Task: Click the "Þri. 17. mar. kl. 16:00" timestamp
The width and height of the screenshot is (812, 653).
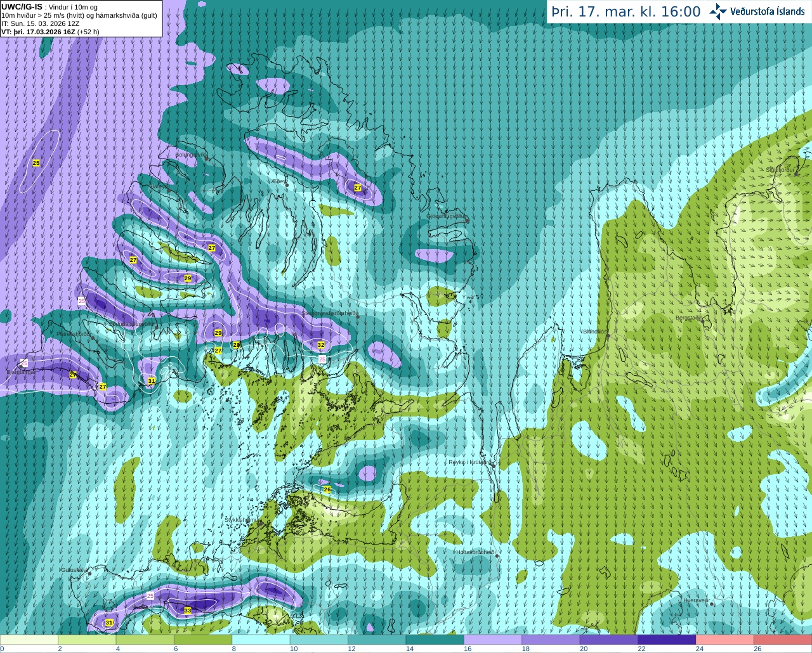Action: click(625, 11)
